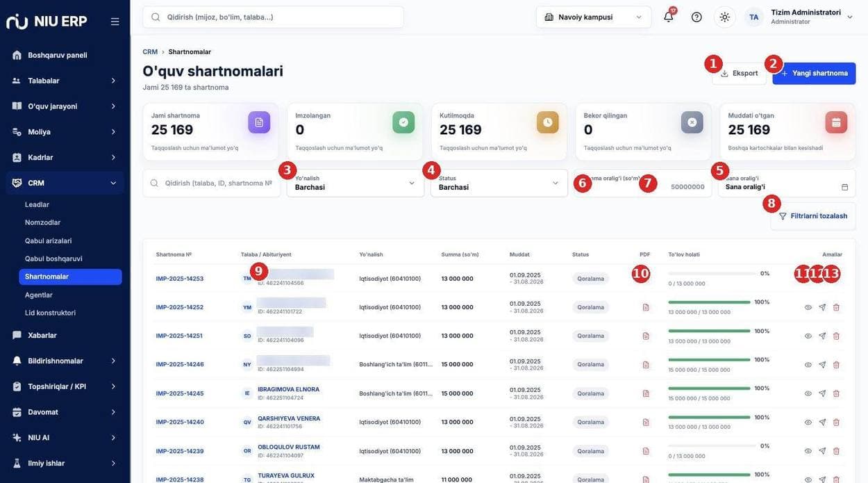Open Boshqaruv paneli in the sidebar

click(x=65, y=55)
